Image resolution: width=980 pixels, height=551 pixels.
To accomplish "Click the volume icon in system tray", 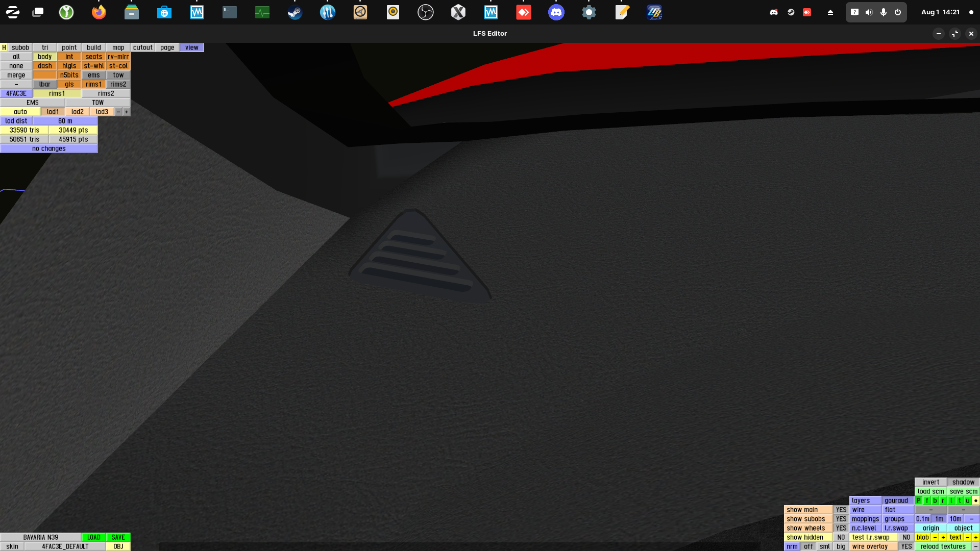I will (869, 12).
